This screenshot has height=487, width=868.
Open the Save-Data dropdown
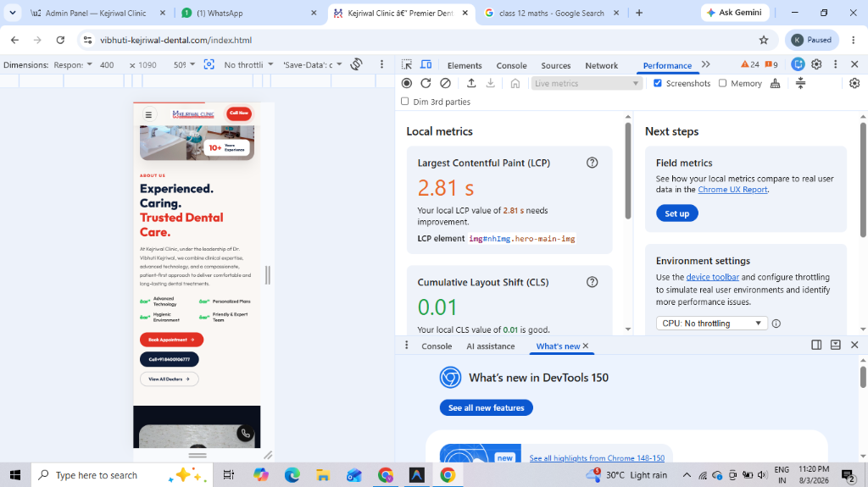[313, 64]
